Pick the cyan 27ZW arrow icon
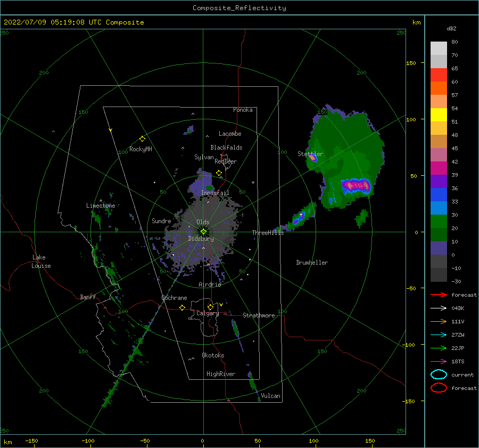The width and height of the screenshot is (479, 448). (x=439, y=335)
